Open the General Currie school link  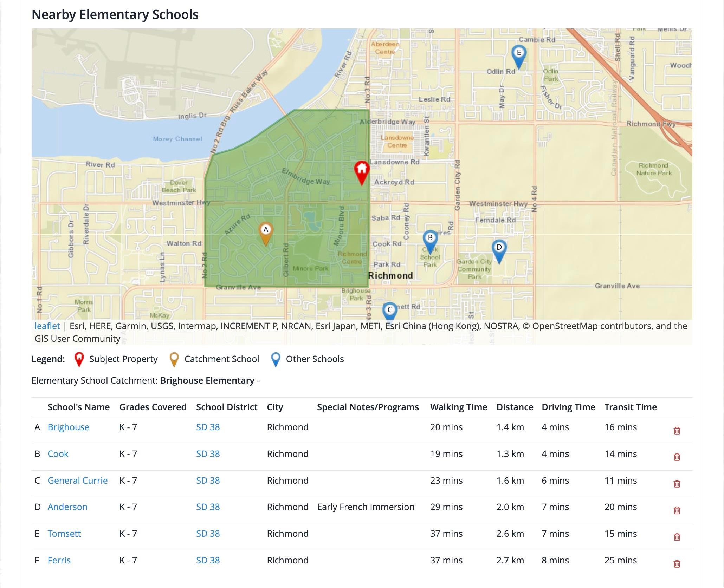[77, 481]
